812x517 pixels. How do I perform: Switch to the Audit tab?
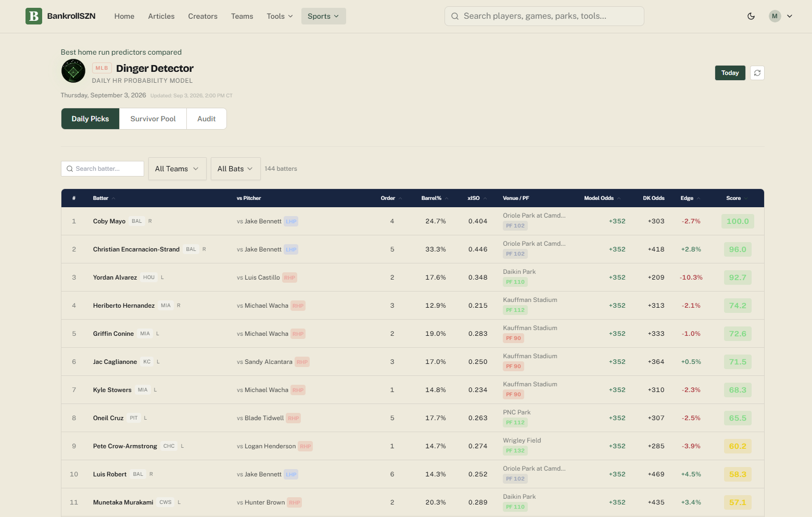coord(207,119)
